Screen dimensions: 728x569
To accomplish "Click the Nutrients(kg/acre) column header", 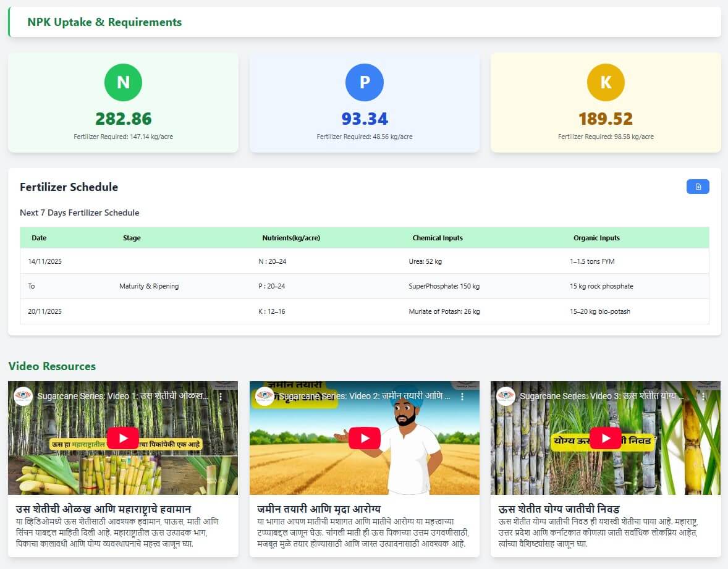I will pos(291,238).
